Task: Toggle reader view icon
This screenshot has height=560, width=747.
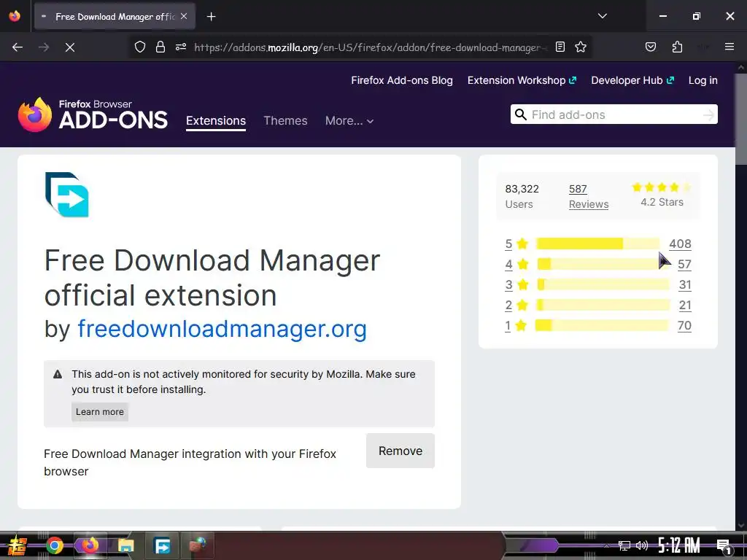Action: pos(560,47)
